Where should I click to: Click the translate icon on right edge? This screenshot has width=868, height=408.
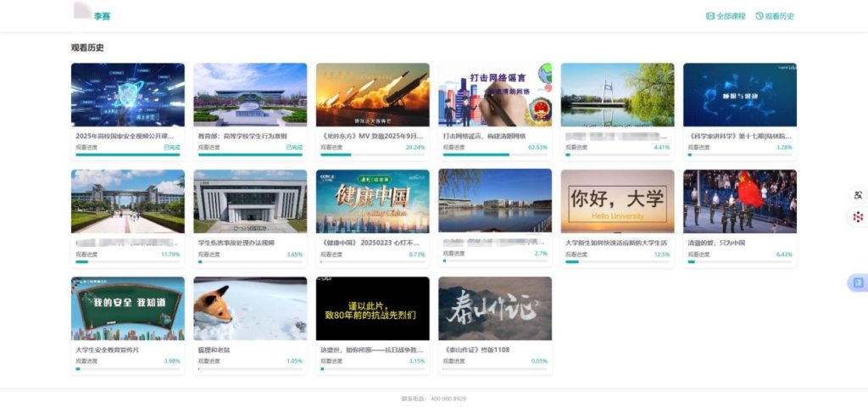point(857,196)
